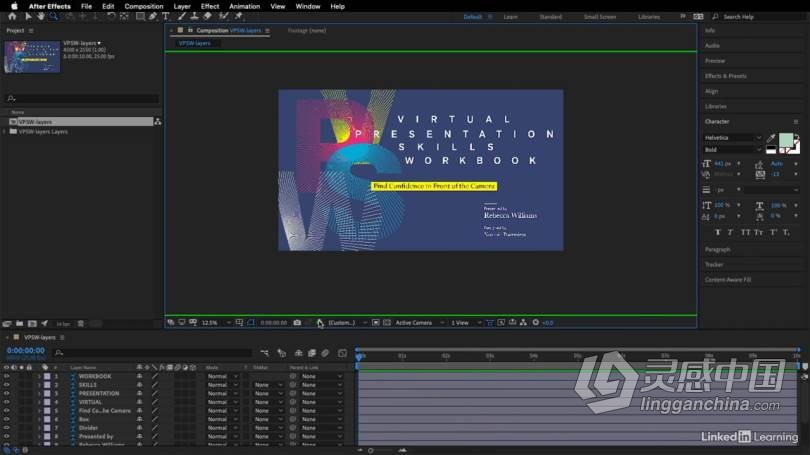Open the Active Camera dropdown
810x455 pixels.
pyautogui.click(x=419, y=323)
